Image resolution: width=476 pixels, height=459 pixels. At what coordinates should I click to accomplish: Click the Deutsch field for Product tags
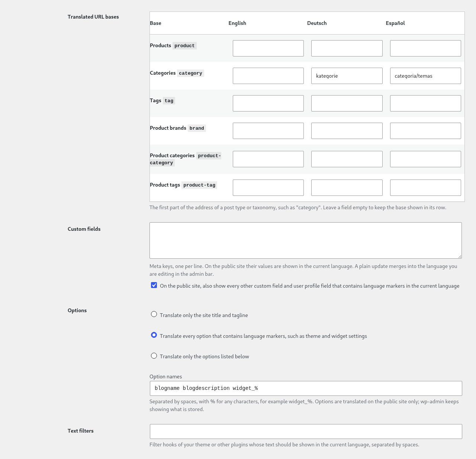(347, 188)
